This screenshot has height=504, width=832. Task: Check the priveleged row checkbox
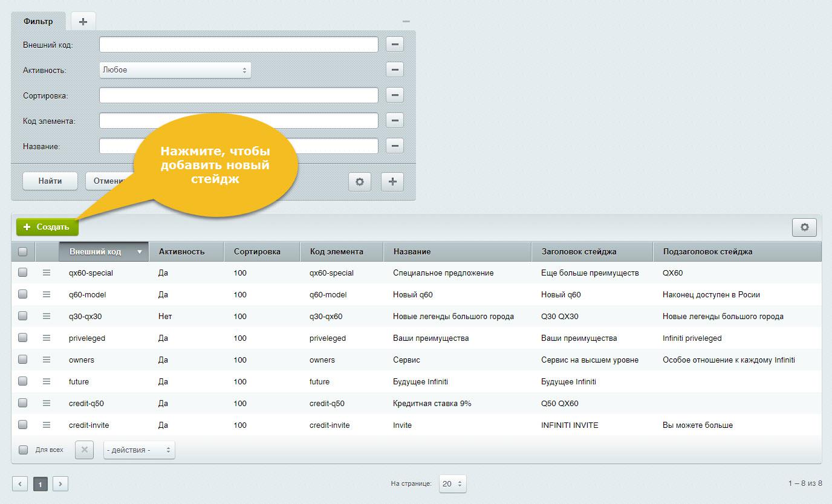click(22, 338)
